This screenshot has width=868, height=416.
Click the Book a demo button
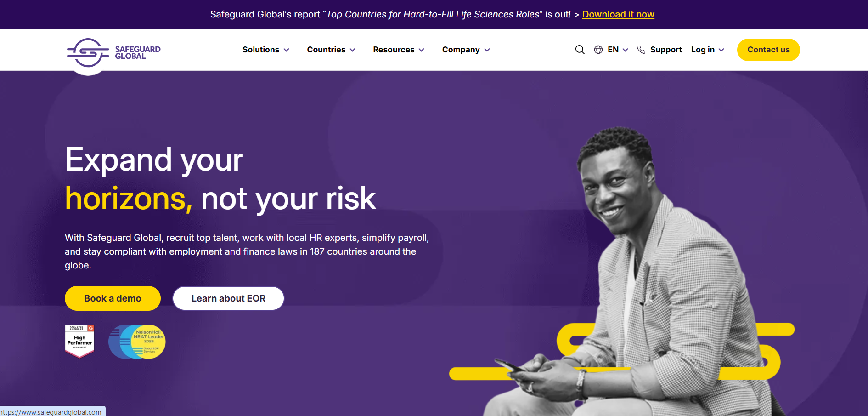tap(113, 298)
